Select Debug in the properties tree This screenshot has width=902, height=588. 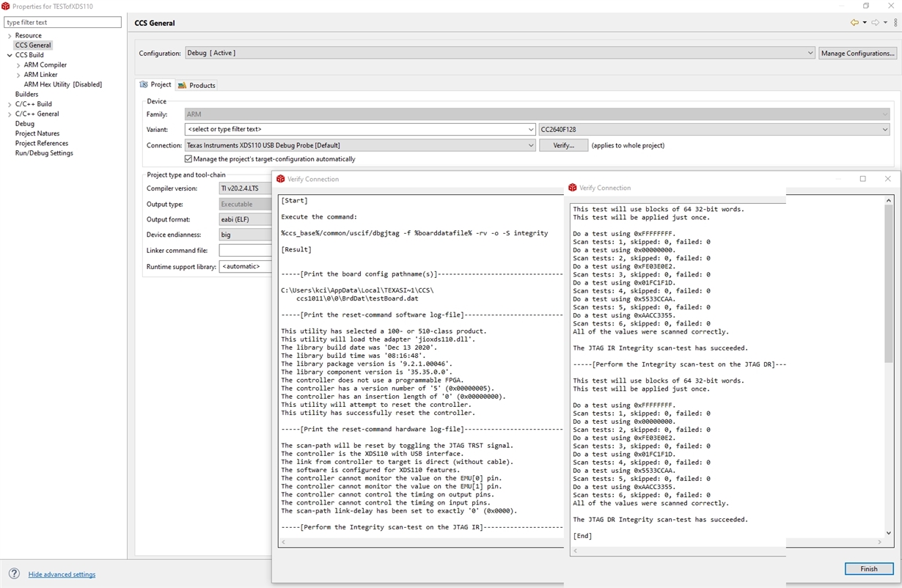24,124
